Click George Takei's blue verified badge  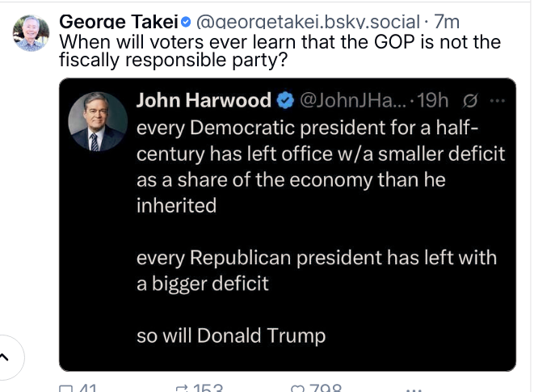pos(186,22)
